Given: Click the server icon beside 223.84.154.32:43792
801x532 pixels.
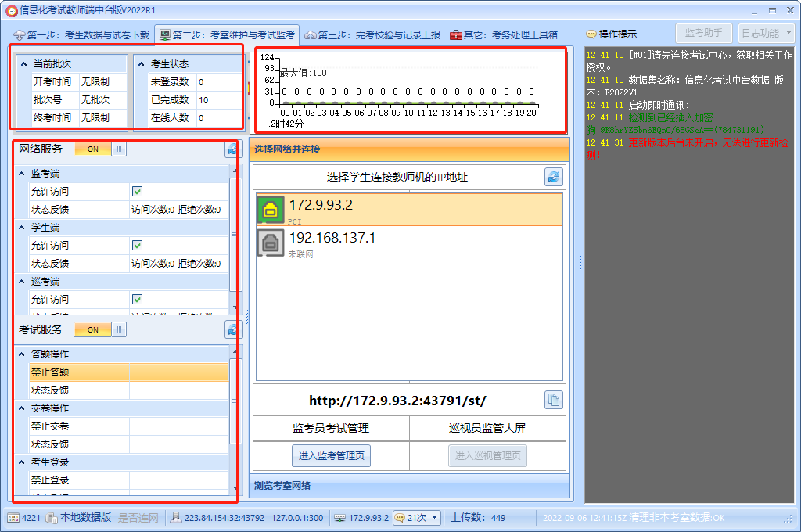Looking at the screenshot, I should click(x=176, y=518).
